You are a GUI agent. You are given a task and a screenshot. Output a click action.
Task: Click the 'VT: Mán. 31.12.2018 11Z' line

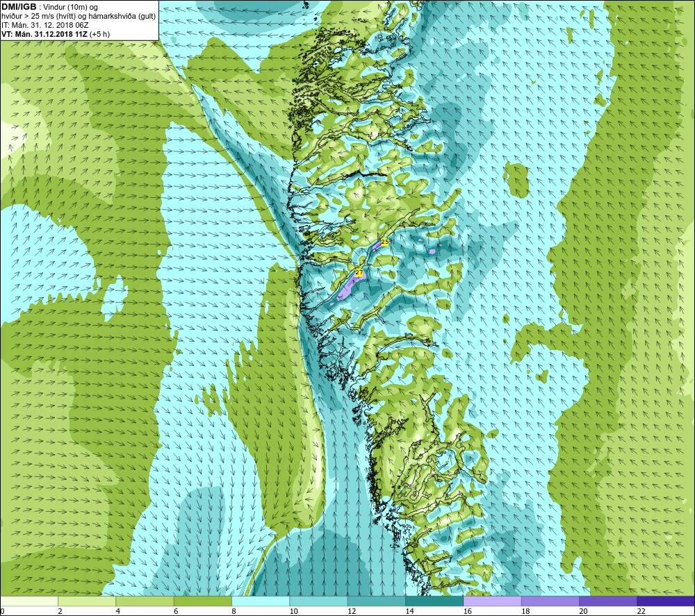(x=44, y=34)
